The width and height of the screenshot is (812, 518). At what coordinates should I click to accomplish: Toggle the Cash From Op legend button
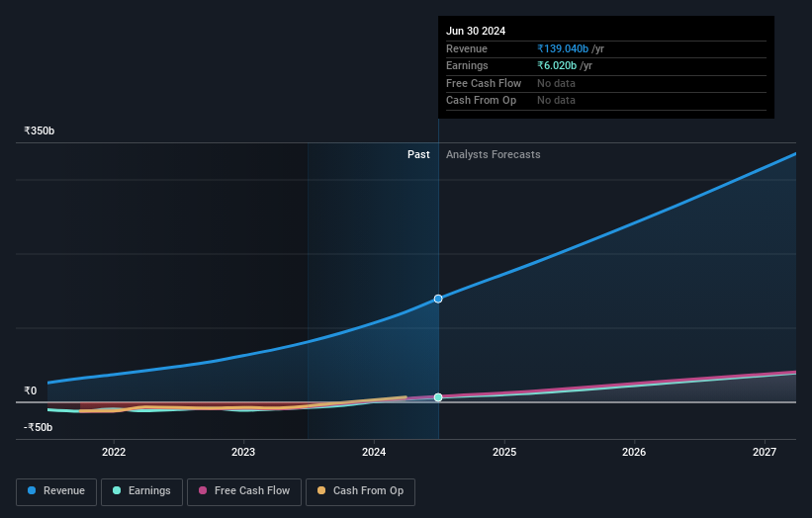tap(360, 491)
